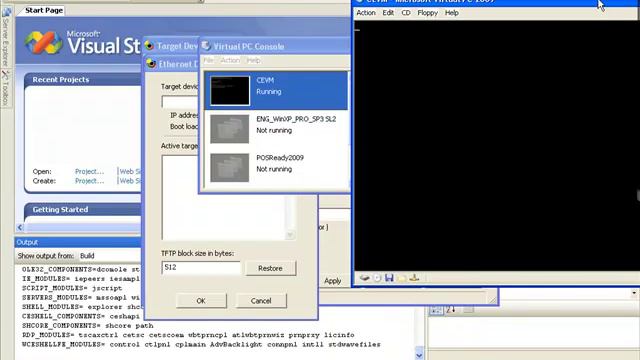Click the Open Project... link
Screen dimensions: 640x360
pyautogui.click(x=89, y=171)
